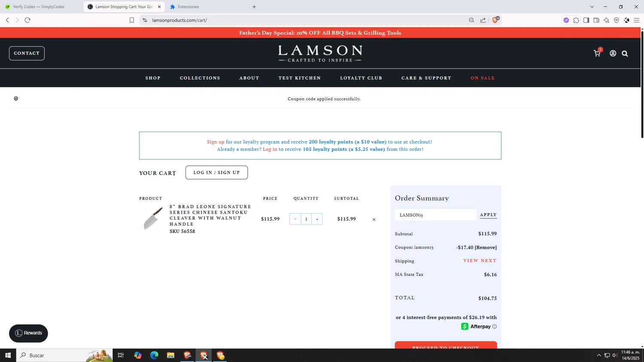Open the purple extension icon in toolbar
This screenshot has width=644, height=362.
pos(566,20)
